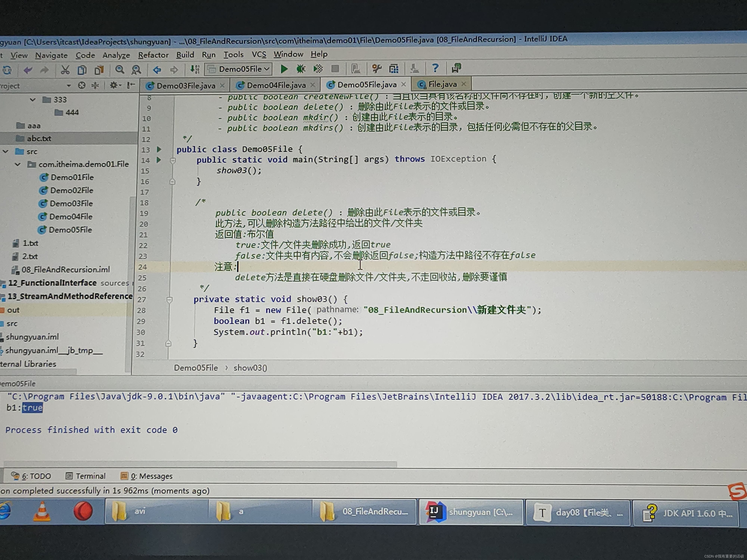747x560 pixels.
Task: Close the Demo04File.java tab
Action: [312, 85]
